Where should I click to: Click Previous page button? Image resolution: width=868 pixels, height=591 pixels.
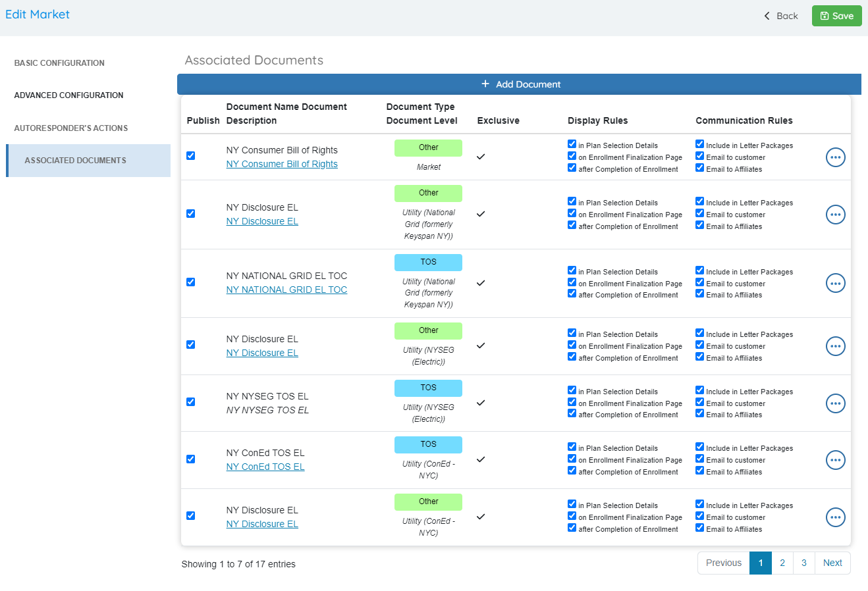724,563
